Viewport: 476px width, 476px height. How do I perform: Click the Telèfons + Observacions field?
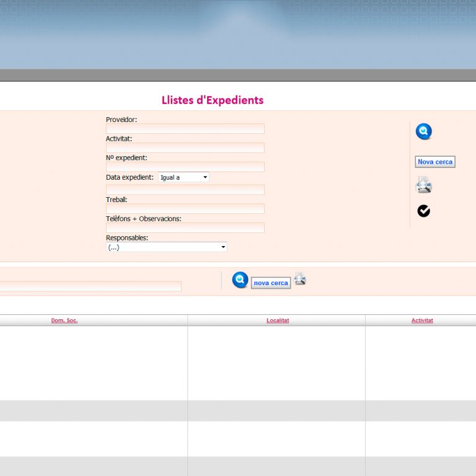(185, 228)
